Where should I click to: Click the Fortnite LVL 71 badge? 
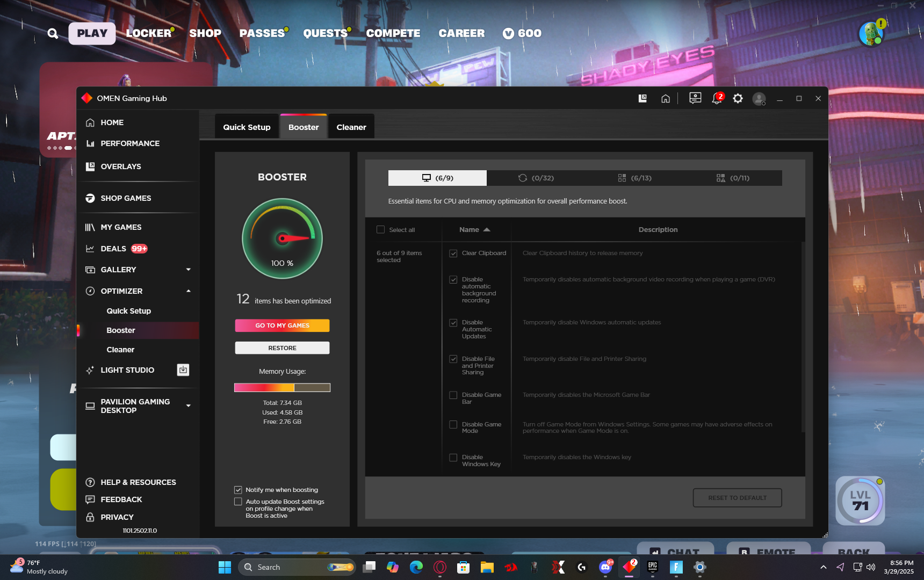coord(860,501)
